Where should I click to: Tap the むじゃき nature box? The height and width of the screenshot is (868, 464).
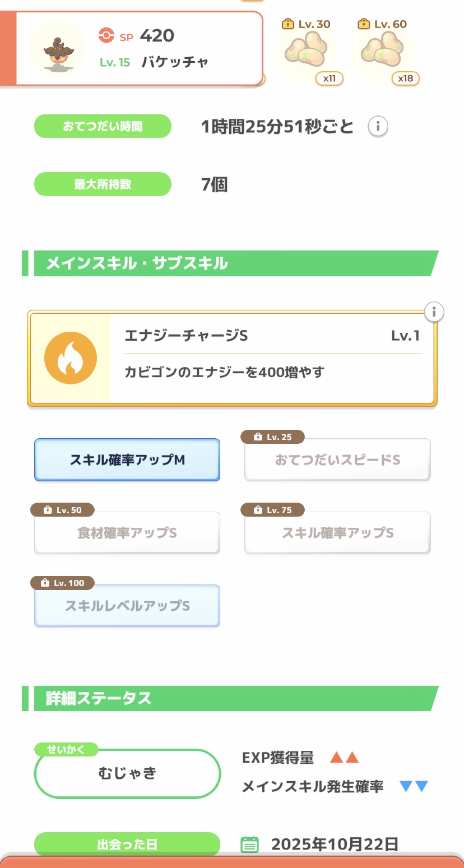pyautogui.click(x=127, y=773)
